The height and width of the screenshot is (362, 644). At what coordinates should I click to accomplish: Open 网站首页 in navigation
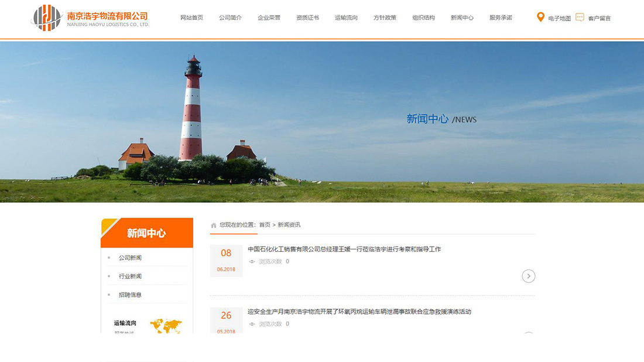click(192, 18)
